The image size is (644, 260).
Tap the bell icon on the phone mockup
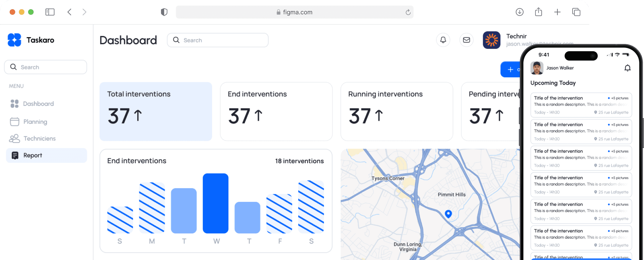coord(627,68)
